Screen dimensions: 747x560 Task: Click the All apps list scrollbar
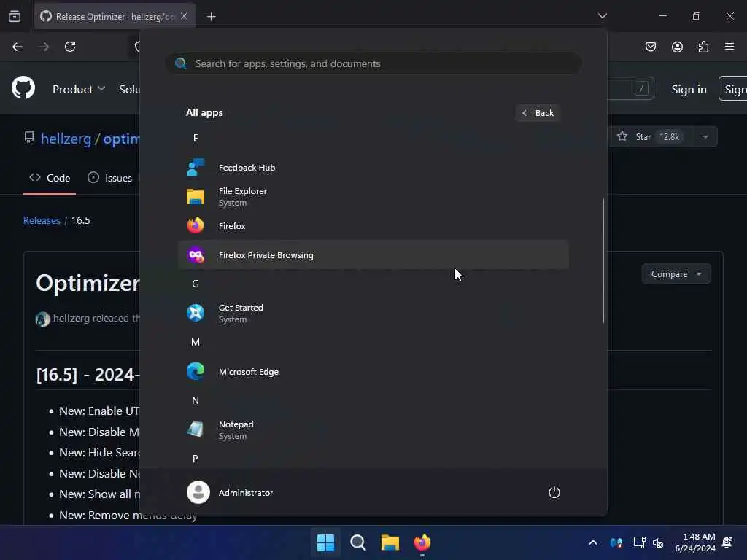click(603, 261)
